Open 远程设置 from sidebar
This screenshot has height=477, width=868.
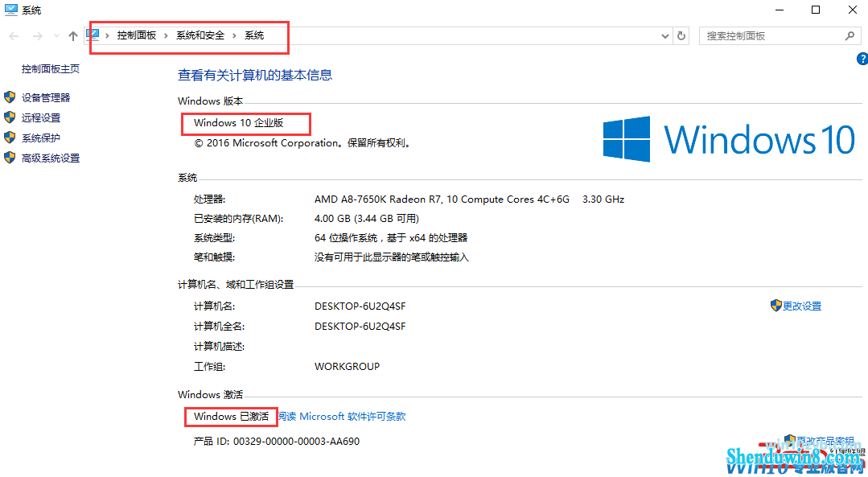click(x=41, y=117)
